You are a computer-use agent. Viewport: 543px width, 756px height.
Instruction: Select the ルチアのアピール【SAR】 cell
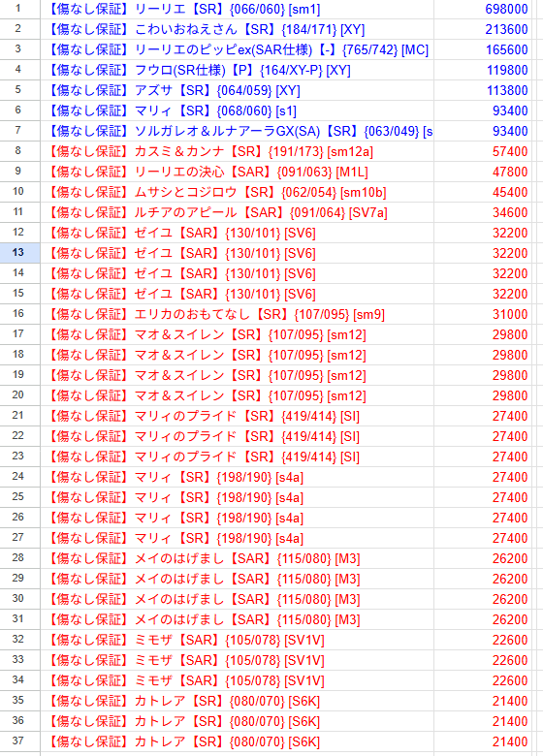pyautogui.click(x=237, y=212)
